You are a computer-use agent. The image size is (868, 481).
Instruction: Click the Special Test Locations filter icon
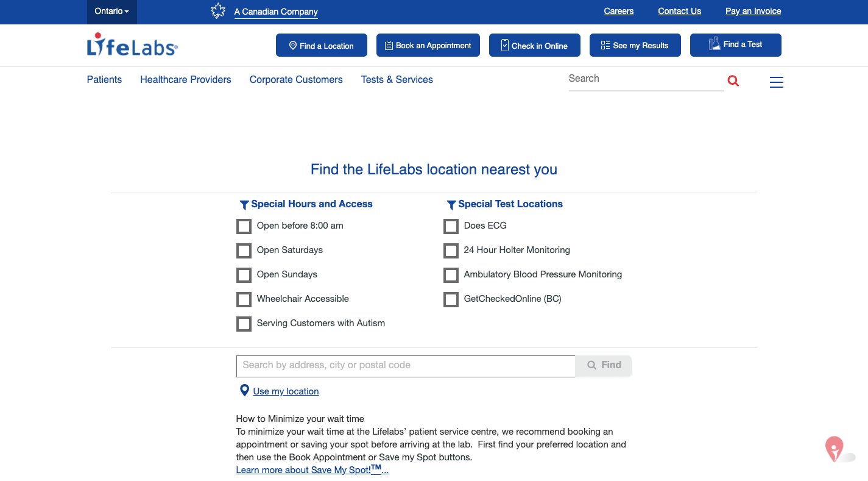click(451, 205)
